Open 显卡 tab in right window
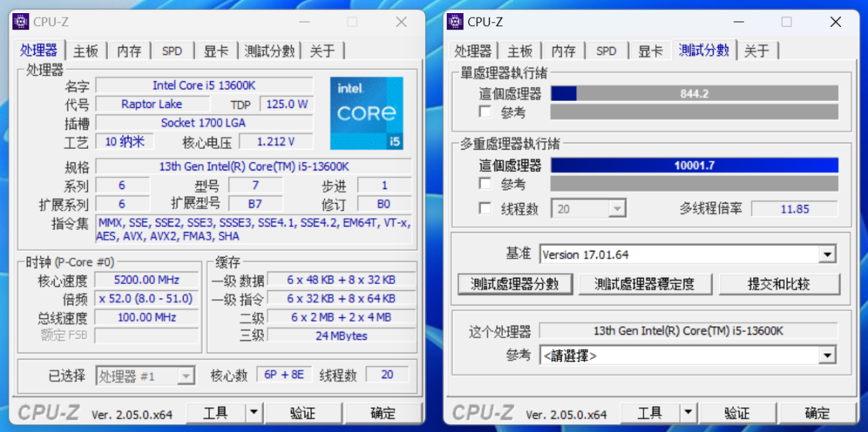This screenshot has height=432, width=868. [x=650, y=51]
